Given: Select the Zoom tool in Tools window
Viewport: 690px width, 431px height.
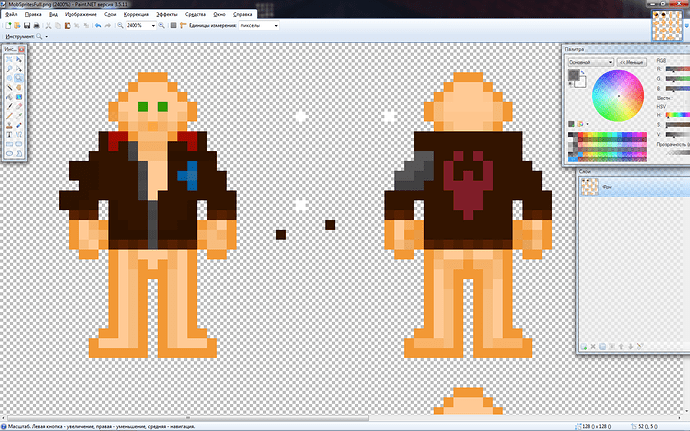Looking at the screenshot, I should pos(19,78).
